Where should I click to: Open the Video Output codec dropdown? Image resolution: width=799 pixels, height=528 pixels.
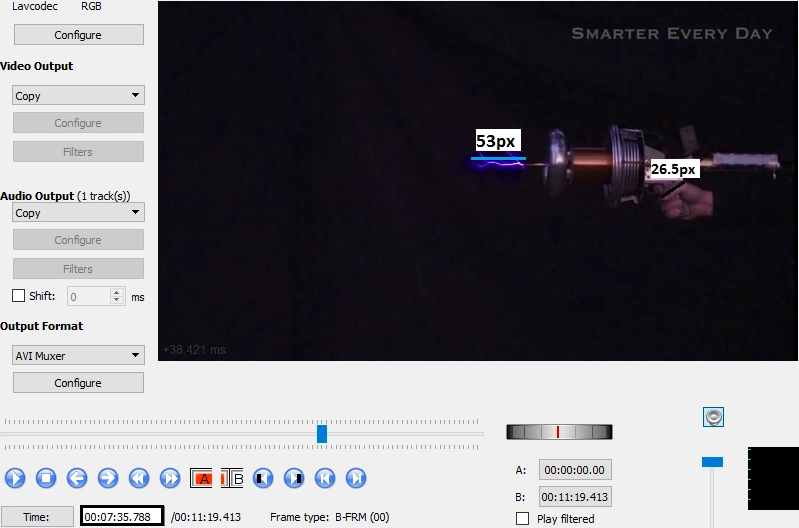(x=78, y=95)
